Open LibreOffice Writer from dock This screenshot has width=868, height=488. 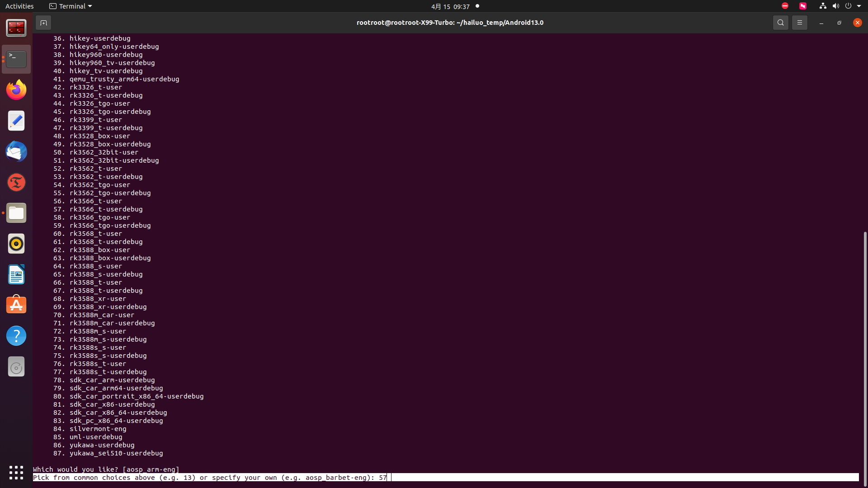[16, 274]
